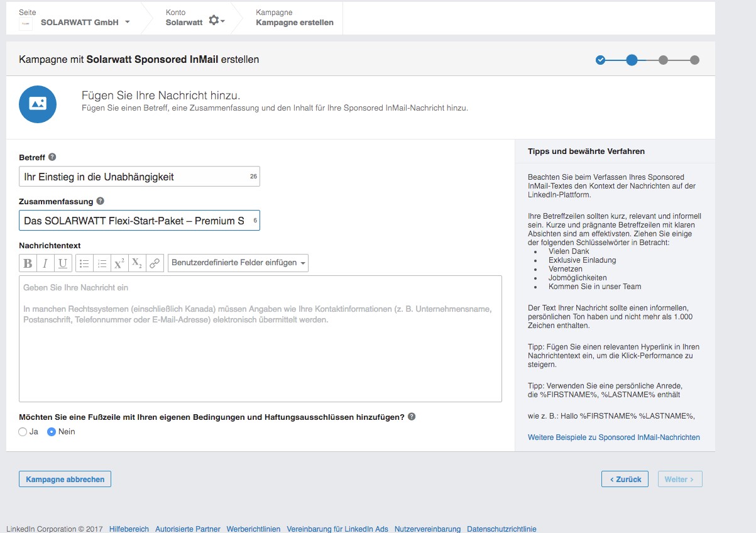Viewport: 756px width, 533px height.
Task: Go to the completed first step checkmark
Action: (x=600, y=60)
